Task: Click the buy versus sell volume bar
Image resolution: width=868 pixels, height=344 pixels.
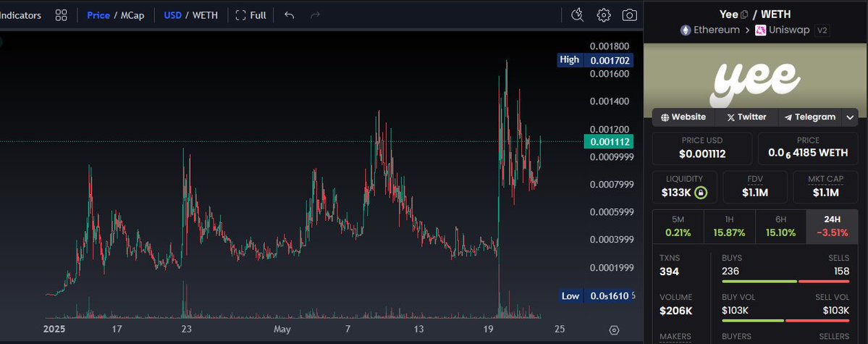Action: 785,320
